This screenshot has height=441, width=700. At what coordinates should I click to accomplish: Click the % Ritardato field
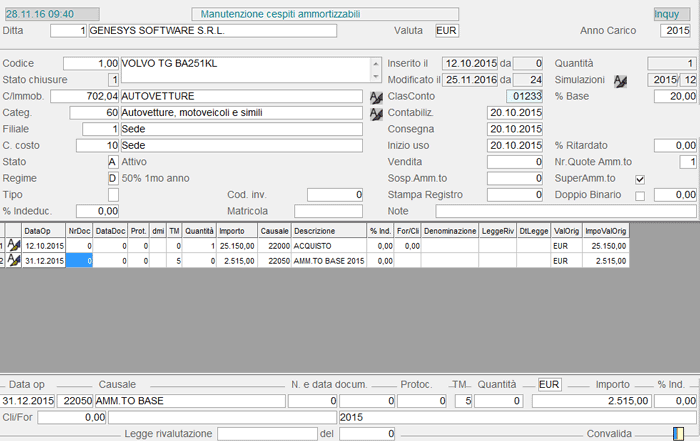tap(675, 146)
